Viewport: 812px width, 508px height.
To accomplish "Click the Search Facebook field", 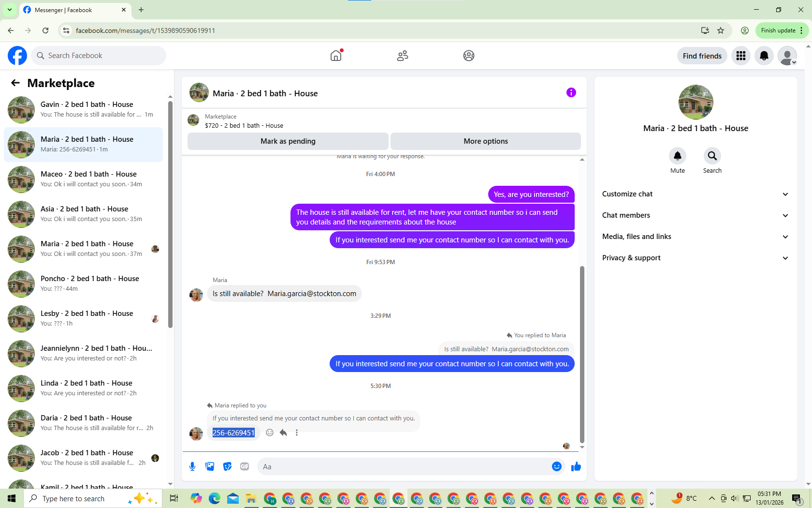I will point(99,56).
